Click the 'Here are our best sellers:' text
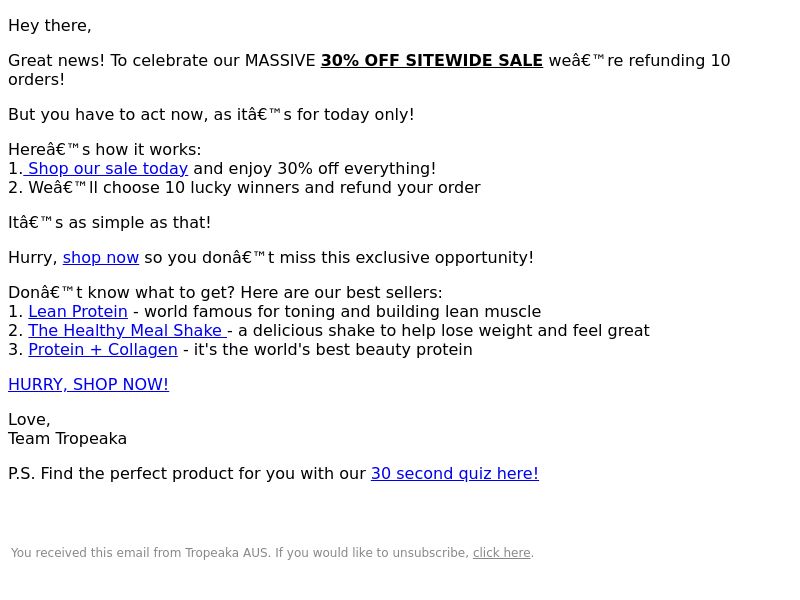The image size is (800, 600). tap(341, 292)
